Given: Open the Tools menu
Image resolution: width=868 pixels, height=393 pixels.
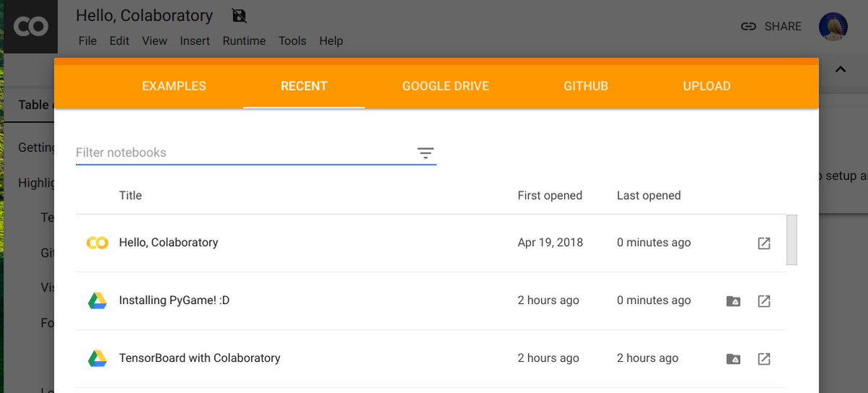Looking at the screenshot, I should [292, 41].
